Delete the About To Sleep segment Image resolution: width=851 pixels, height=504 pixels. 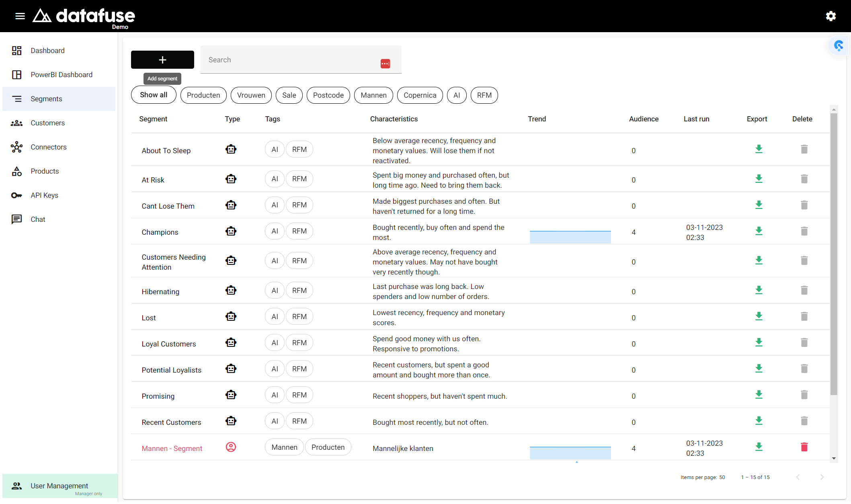804,149
